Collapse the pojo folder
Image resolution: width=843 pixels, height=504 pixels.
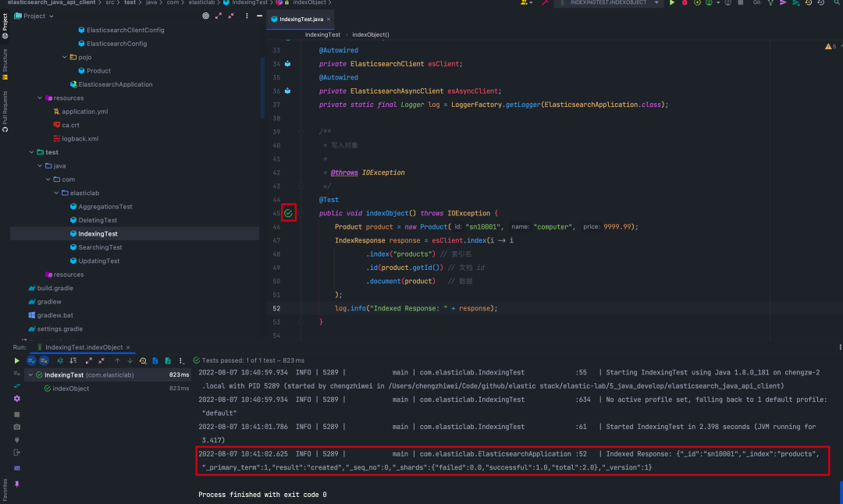(65, 57)
